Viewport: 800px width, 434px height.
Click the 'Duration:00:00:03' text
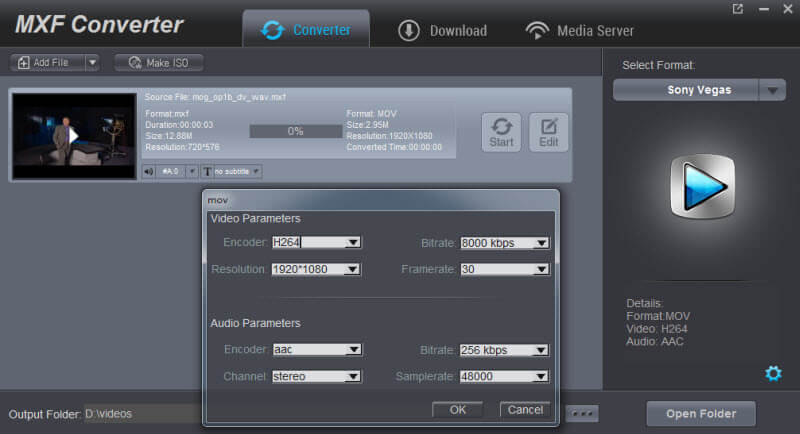pos(179,125)
